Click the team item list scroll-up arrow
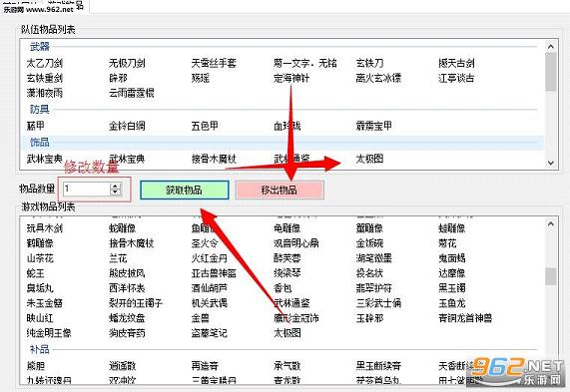The image size is (570, 392). (551, 47)
